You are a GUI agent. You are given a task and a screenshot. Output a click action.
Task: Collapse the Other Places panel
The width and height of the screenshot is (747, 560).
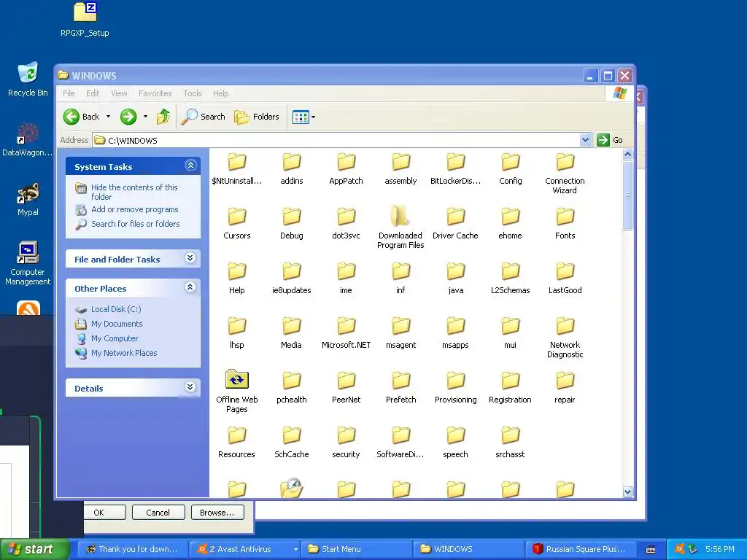[190, 287]
